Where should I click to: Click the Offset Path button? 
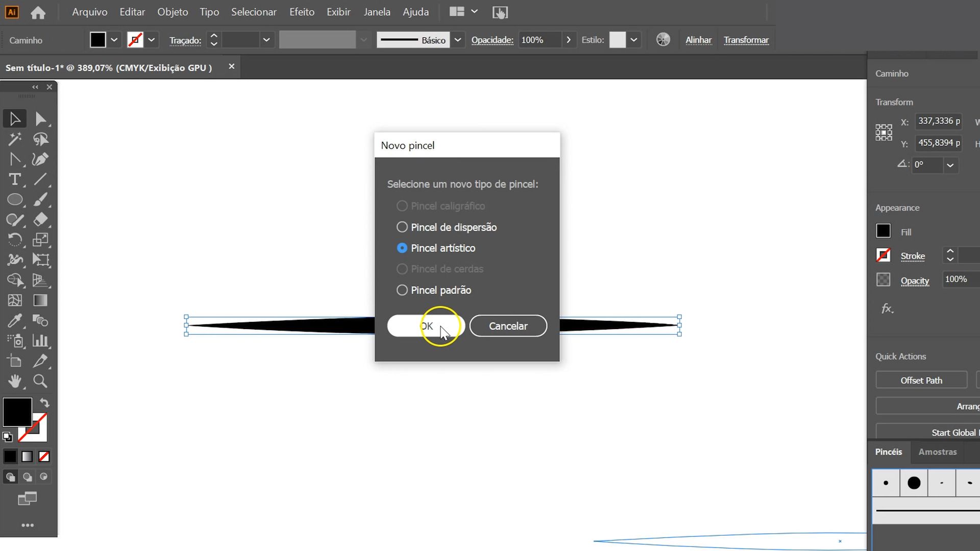(921, 380)
